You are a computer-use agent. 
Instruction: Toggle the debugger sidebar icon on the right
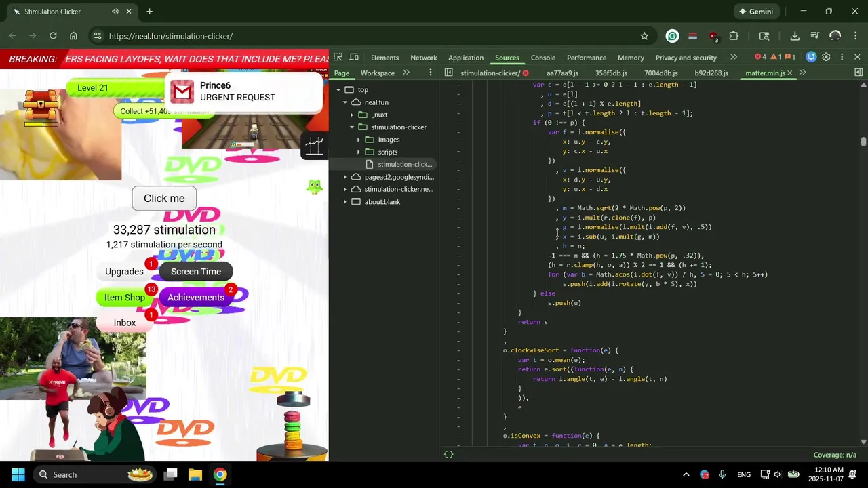(x=859, y=73)
